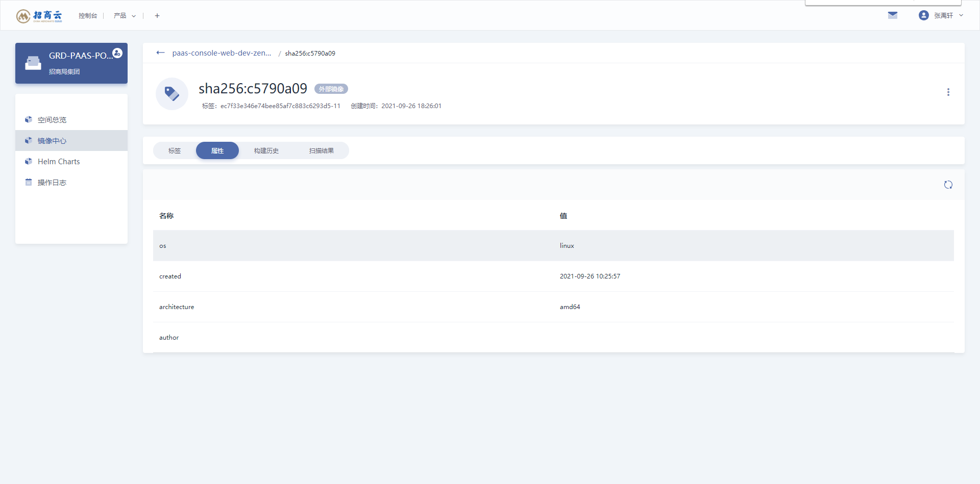Click the amd64 value cell
The height and width of the screenshot is (484, 980).
point(570,307)
